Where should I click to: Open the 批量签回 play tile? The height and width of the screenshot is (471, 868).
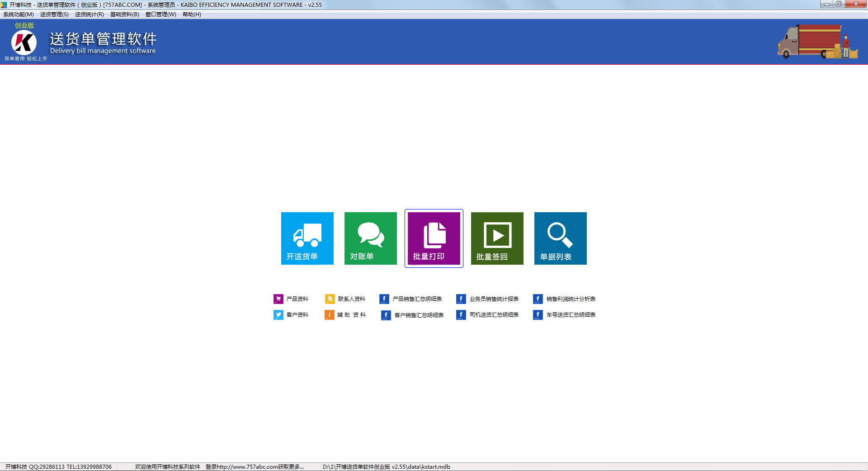click(497, 238)
